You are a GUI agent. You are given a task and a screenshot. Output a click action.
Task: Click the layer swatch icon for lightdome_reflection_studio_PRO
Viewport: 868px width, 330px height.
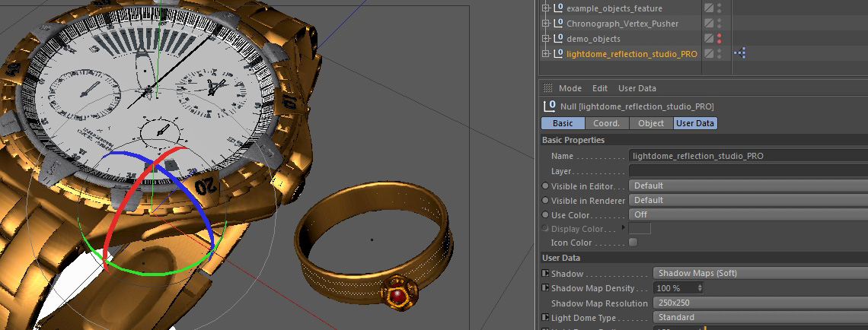click(x=709, y=54)
